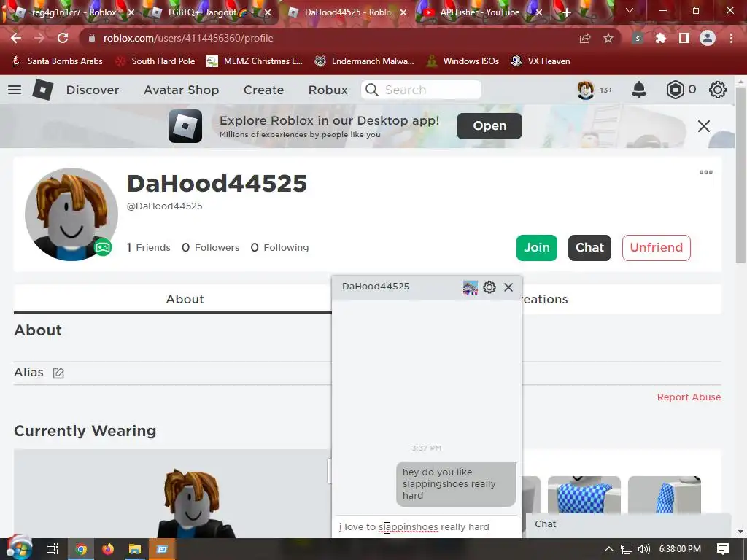Click the chat message input box
The width and height of the screenshot is (747, 560).
click(426, 526)
